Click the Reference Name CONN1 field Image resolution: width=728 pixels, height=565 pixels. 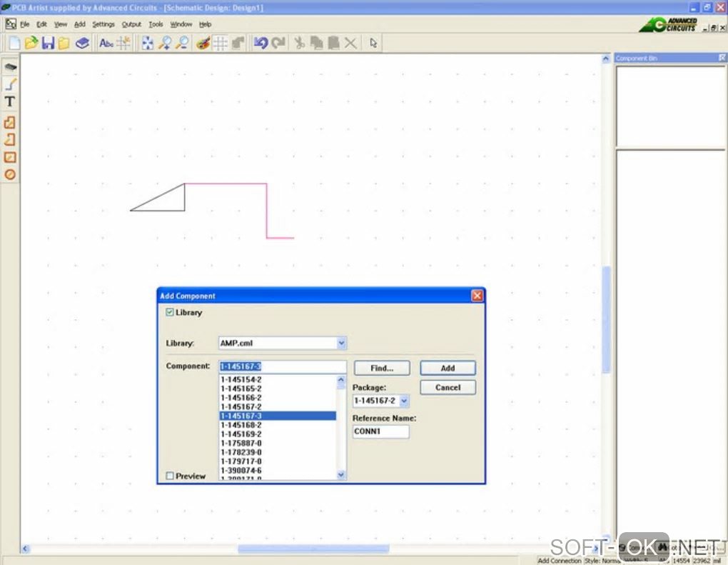[x=380, y=431]
